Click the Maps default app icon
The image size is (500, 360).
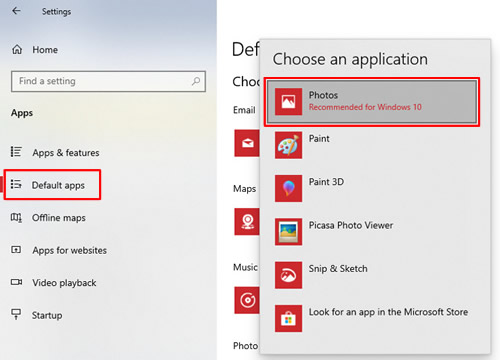click(247, 222)
